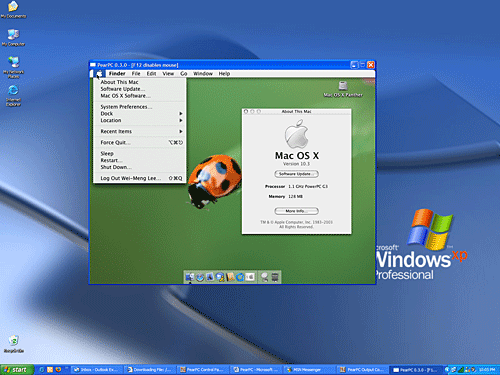
Task: Open System Preferences from the Mac dock
Action: [x=250, y=277]
